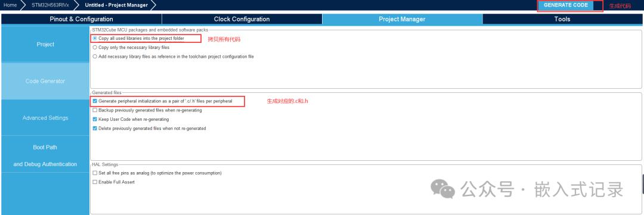Choose Copy only the necessary library files
644x215 pixels.
pos(95,47)
